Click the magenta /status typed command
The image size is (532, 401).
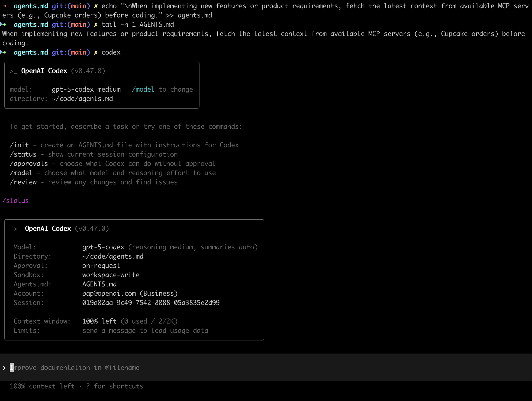[16, 200]
